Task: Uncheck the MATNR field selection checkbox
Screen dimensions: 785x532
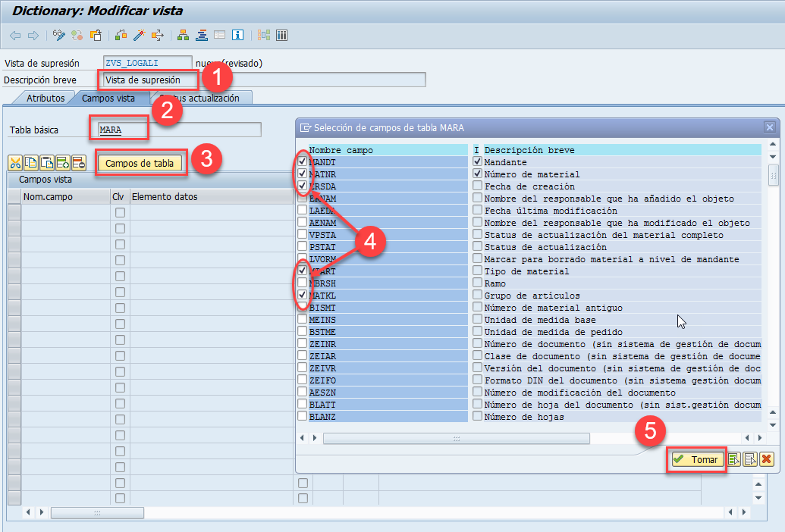Action: 303,174
